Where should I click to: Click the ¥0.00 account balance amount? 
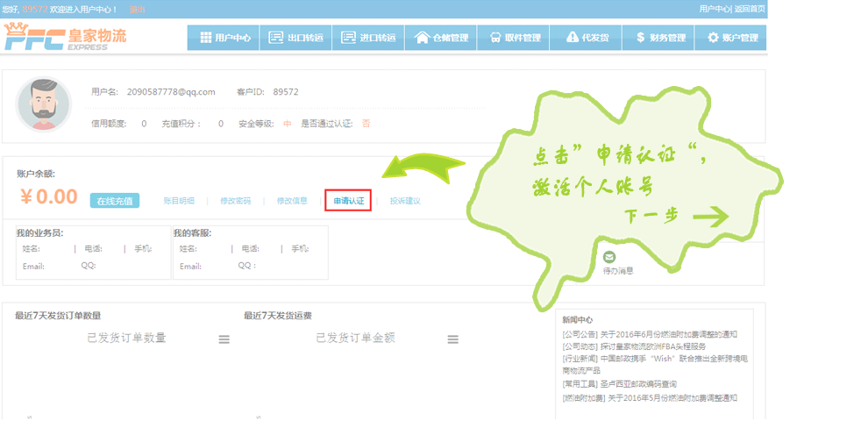(49, 196)
